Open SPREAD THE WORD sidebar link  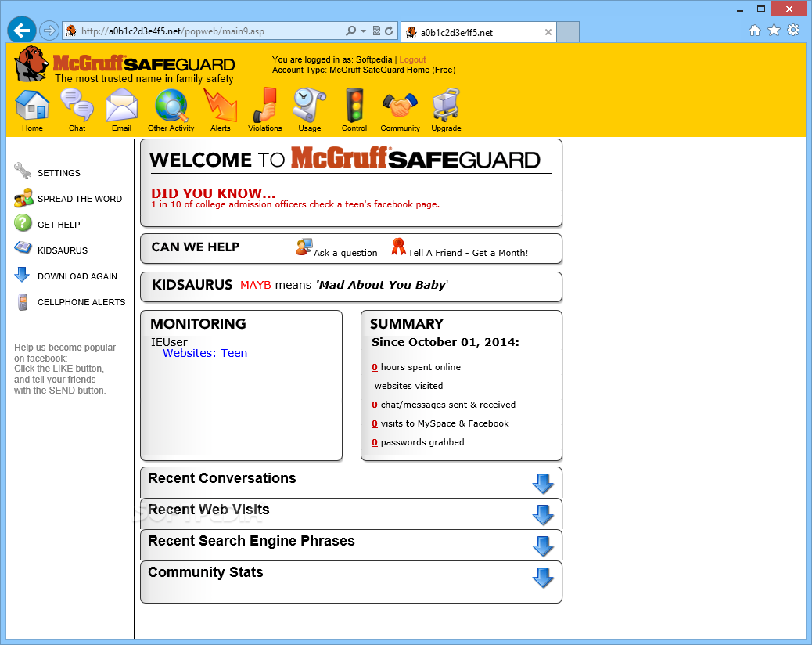tap(80, 199)
